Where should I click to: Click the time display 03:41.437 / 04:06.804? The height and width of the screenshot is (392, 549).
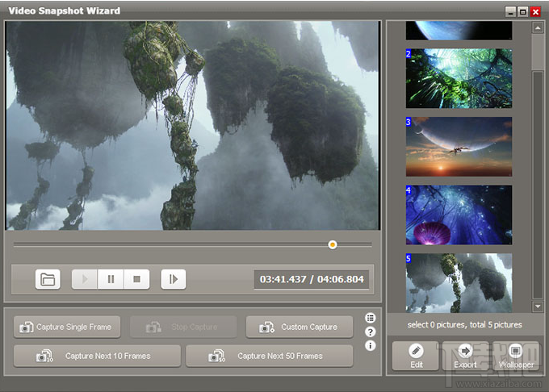point(312,279)
